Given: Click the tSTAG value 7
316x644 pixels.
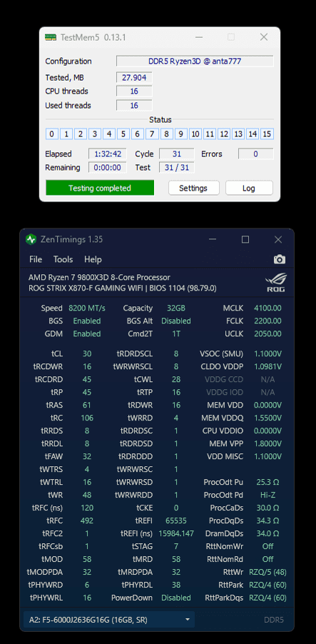Looking at the screenshot, I should pos(176,546).
